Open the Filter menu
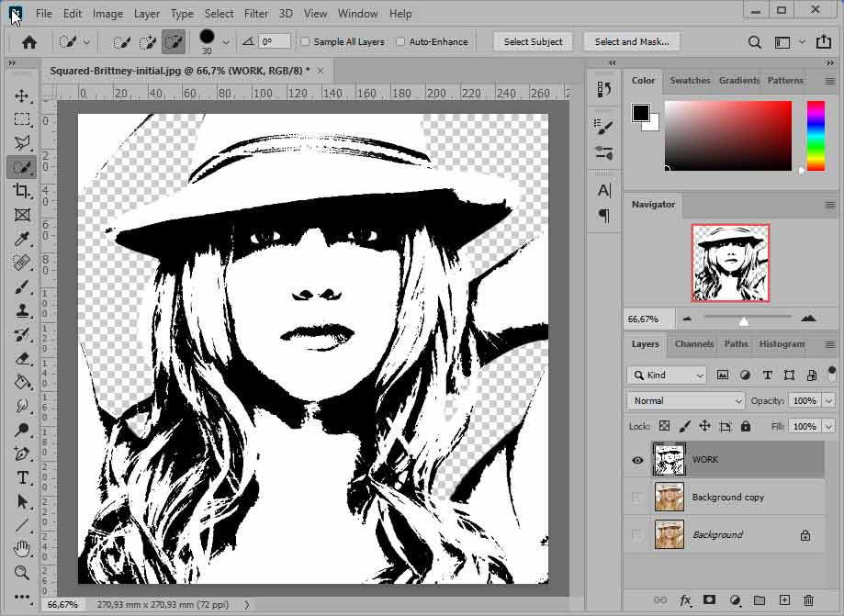The width and height of the screenshot is (844, 616). pos(255,14)
